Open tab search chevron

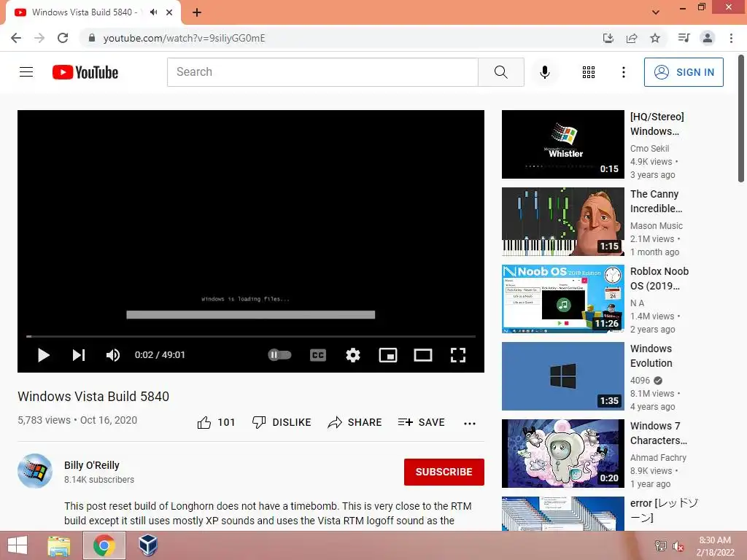click(x=656, y=12)
